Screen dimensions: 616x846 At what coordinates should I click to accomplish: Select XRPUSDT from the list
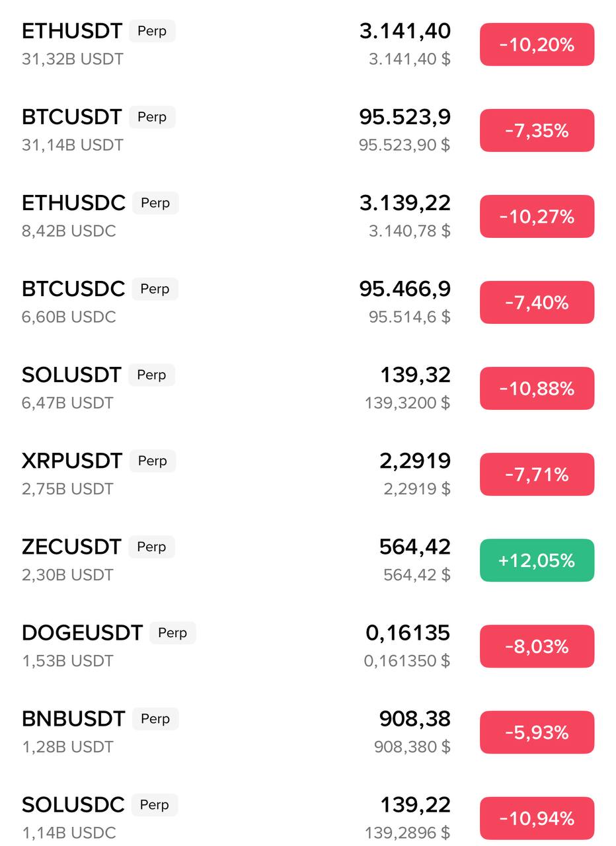[x=72, y=461]
